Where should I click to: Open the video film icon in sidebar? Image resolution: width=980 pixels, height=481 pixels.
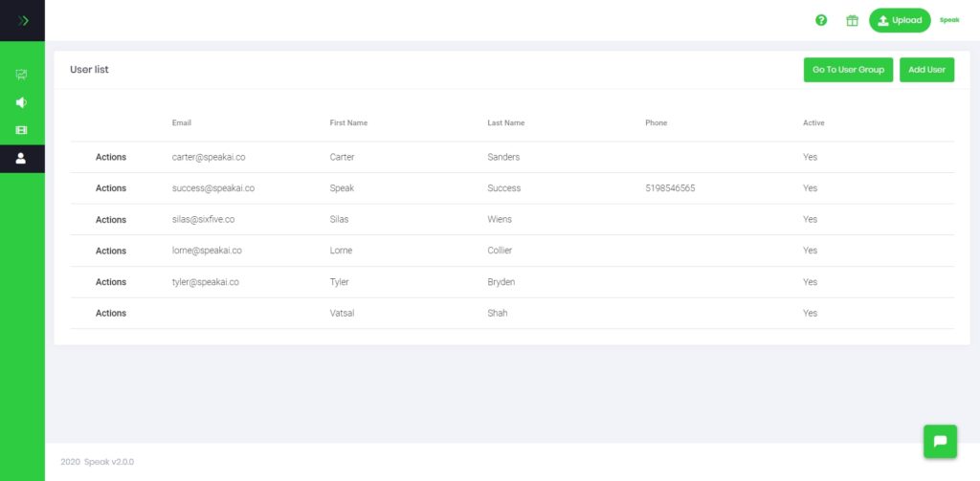[x=21, y=130]
